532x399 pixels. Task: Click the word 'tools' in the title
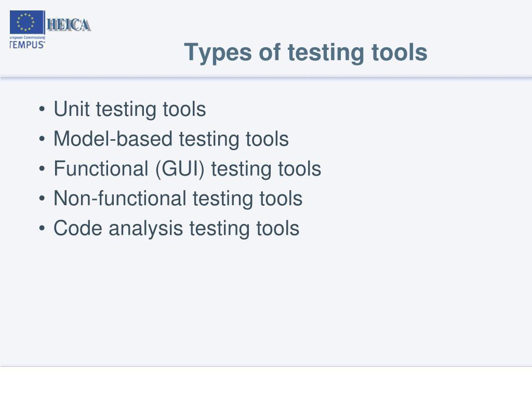400,52
